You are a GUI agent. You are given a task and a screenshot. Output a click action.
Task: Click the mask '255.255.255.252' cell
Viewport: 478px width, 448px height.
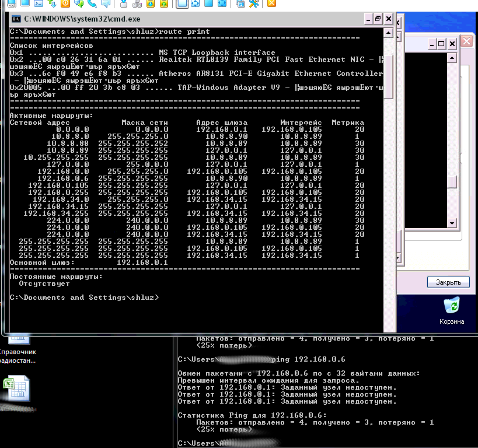(x=133, y=144)
